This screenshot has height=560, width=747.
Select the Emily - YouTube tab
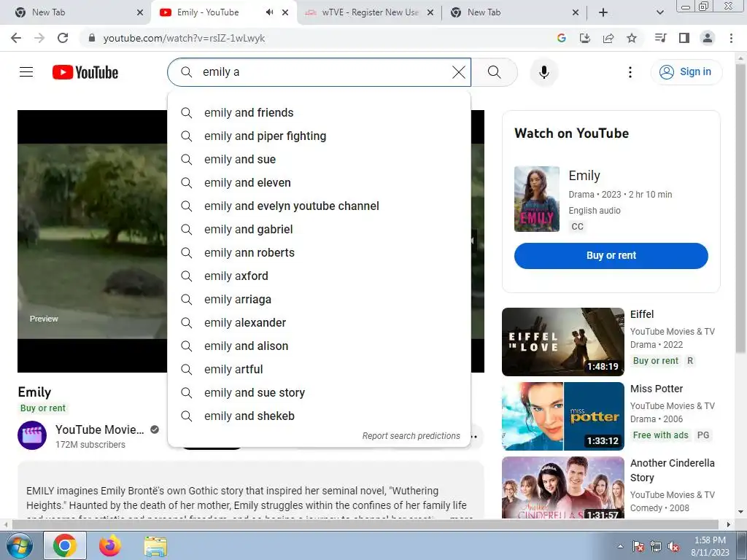point(208,12)
